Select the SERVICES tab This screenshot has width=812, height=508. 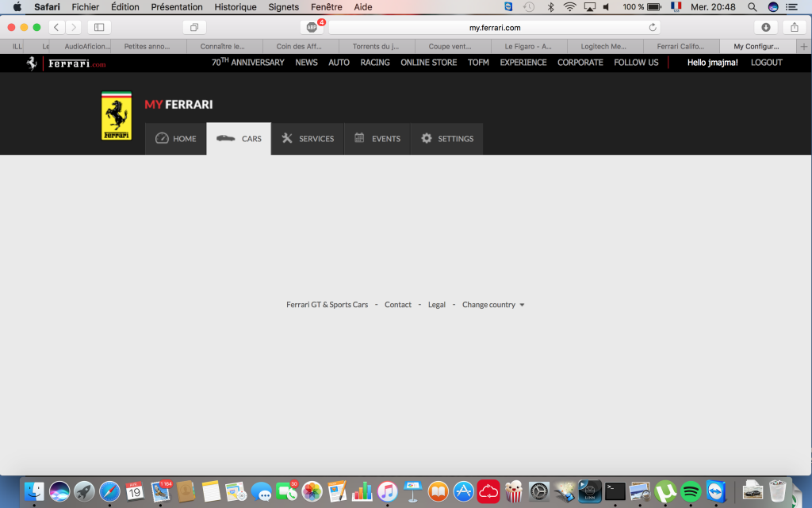tap(308, 139)
